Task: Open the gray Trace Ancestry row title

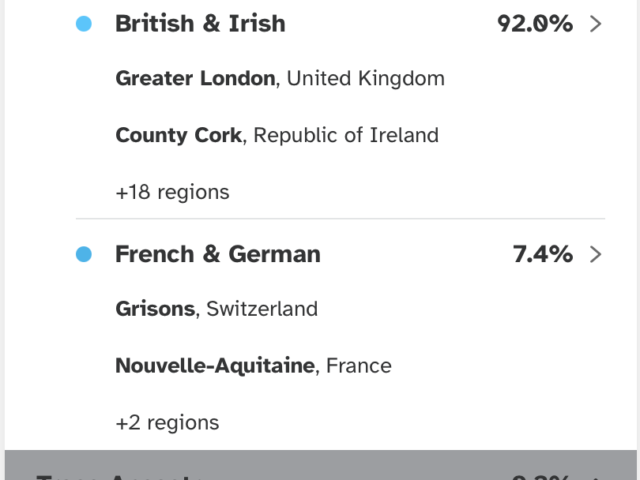Action: (120, 474)
